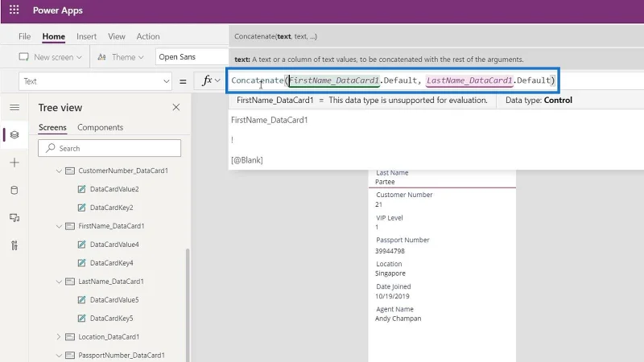Click the Last Name field on canvas
644x362 pixels.
(x=442, y=178)
